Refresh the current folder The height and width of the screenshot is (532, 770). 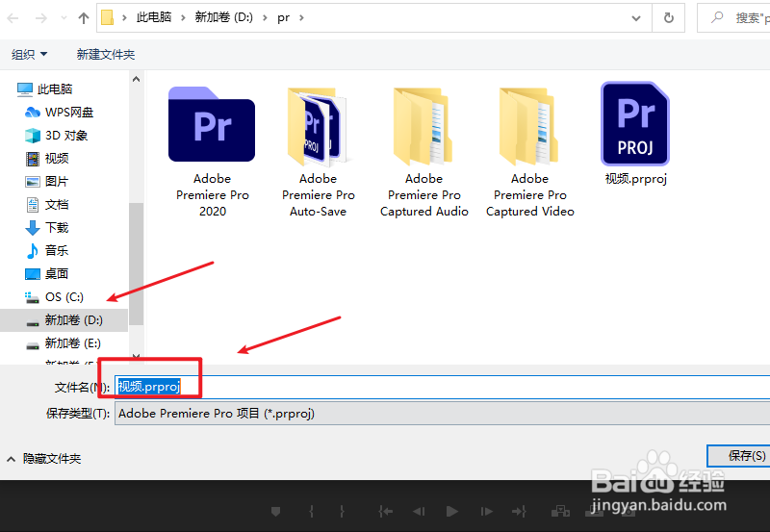click(668, 18)
